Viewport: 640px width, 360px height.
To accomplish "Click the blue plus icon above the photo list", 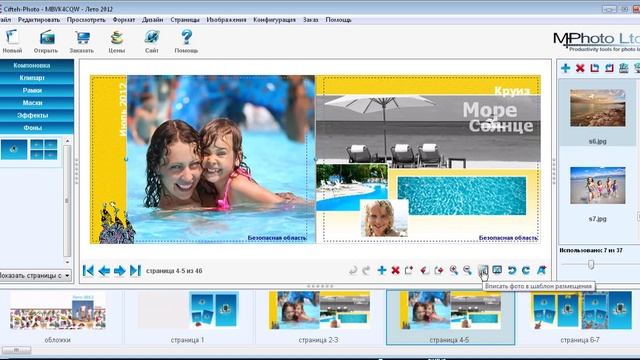I will pos(565,68).
